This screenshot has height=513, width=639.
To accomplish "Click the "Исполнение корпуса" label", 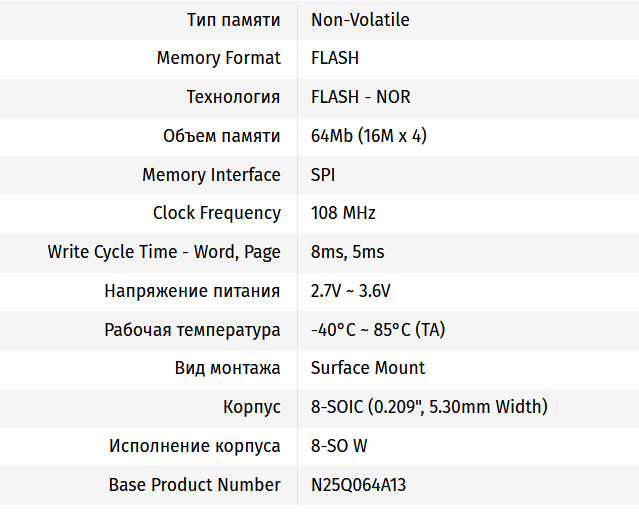I will [x=194, y=446].
